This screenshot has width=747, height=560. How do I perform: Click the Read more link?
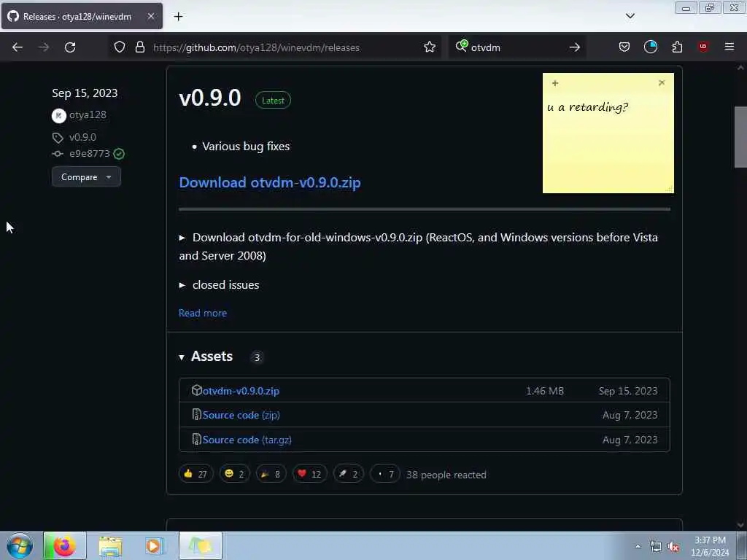point(203,313)
